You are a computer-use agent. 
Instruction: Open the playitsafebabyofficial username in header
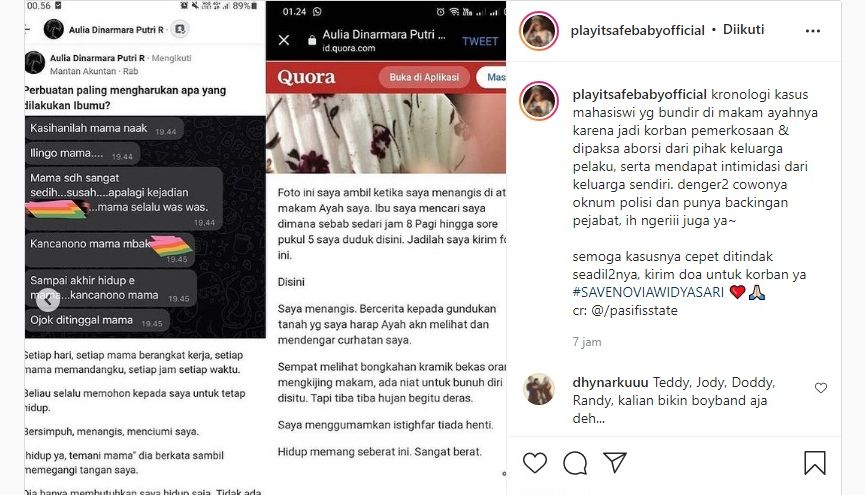(x=637, y=30)
